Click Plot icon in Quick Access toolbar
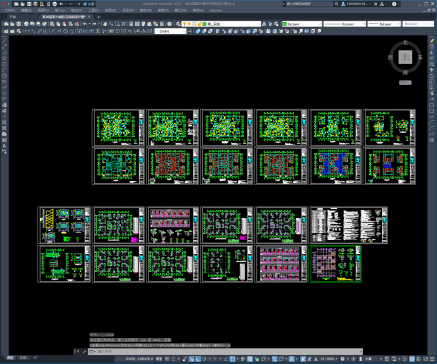Viewport: 437px width, 364px height. [x=54, y=4]
